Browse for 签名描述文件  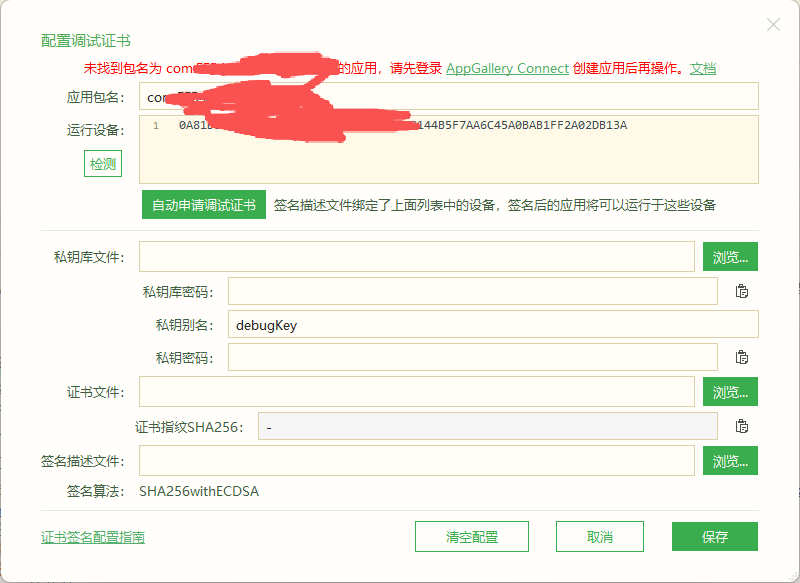(730, 461)
